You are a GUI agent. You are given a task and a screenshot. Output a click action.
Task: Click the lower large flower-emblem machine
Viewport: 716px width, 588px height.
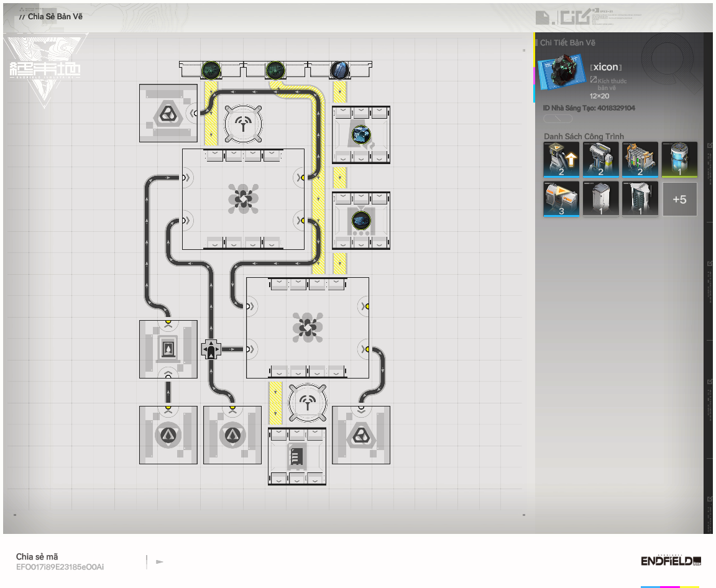308,328
